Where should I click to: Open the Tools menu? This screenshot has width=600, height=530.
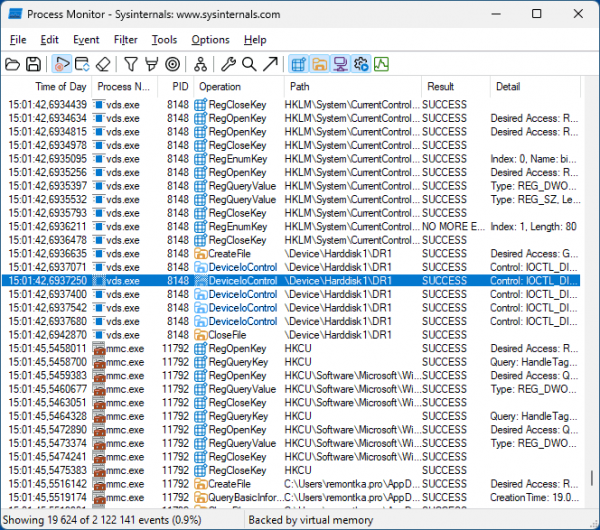164,40
